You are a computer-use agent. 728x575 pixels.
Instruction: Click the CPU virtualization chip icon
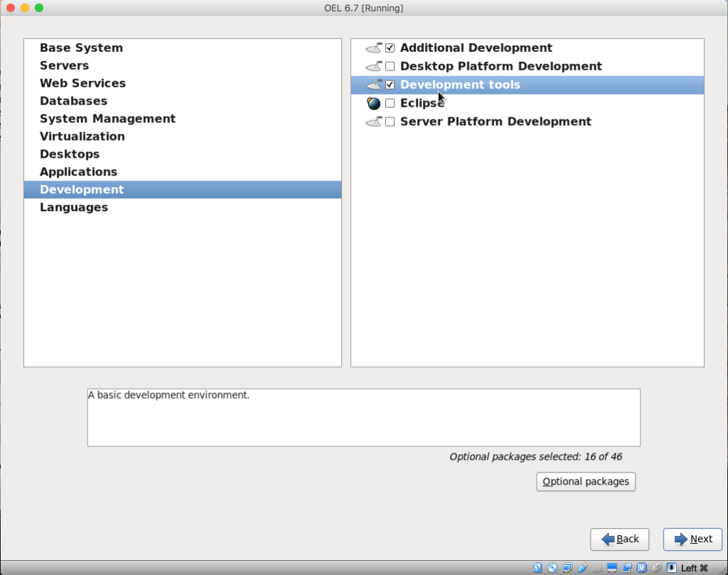642,568
